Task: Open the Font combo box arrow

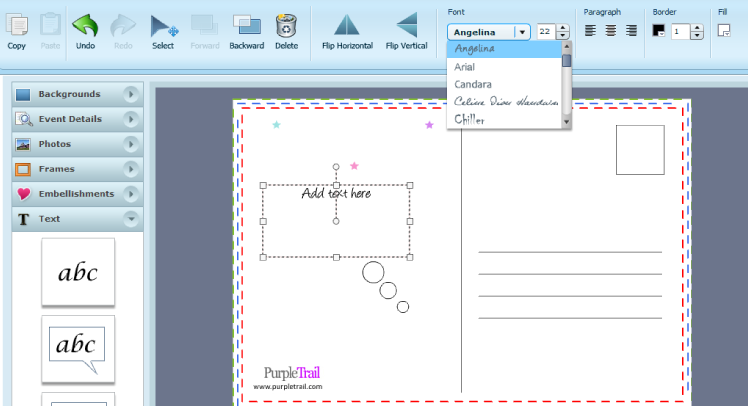Action: [x=522, y=32]
